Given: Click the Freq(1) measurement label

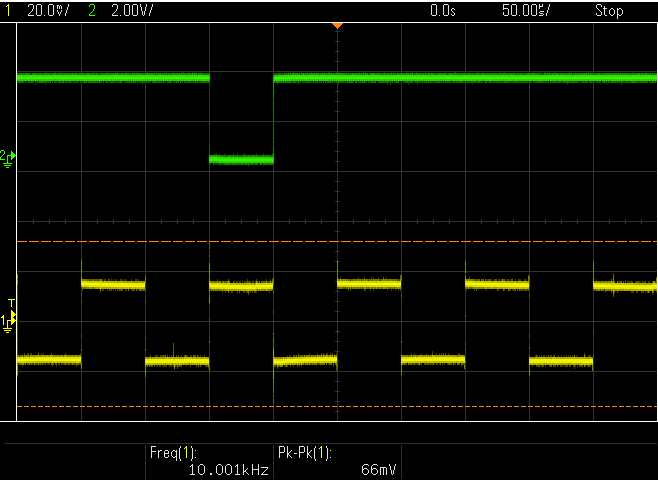Looking at the screenshot, I should click(173, 453).
